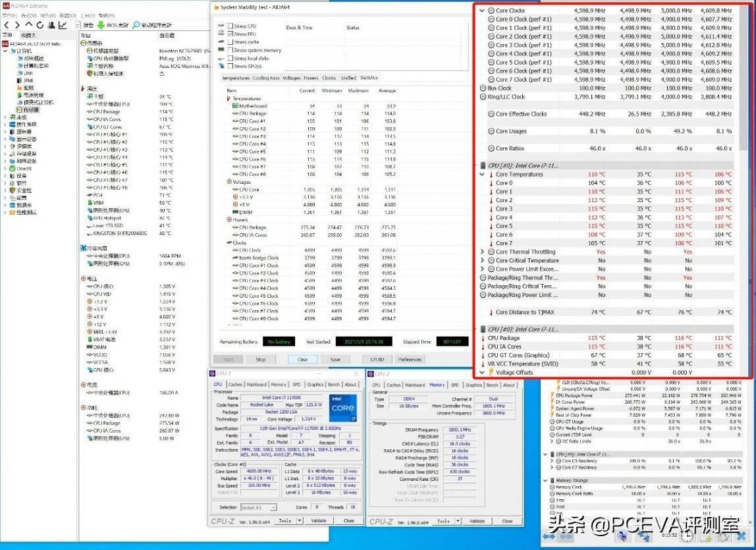Screen dimensions: 756x550
Task: Click the DMI icon in AIDA64 tree
Action: tap(19, 73)
